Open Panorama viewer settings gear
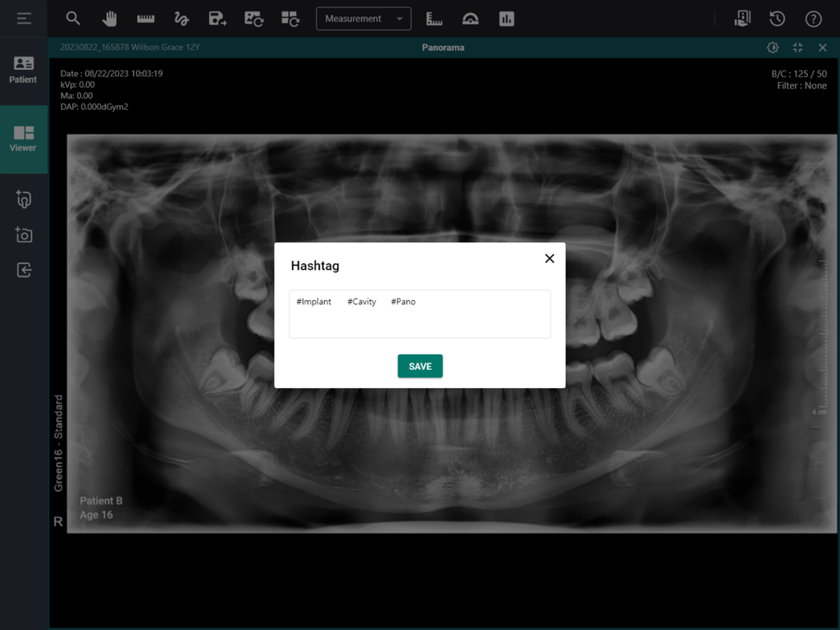 point(772,48)
